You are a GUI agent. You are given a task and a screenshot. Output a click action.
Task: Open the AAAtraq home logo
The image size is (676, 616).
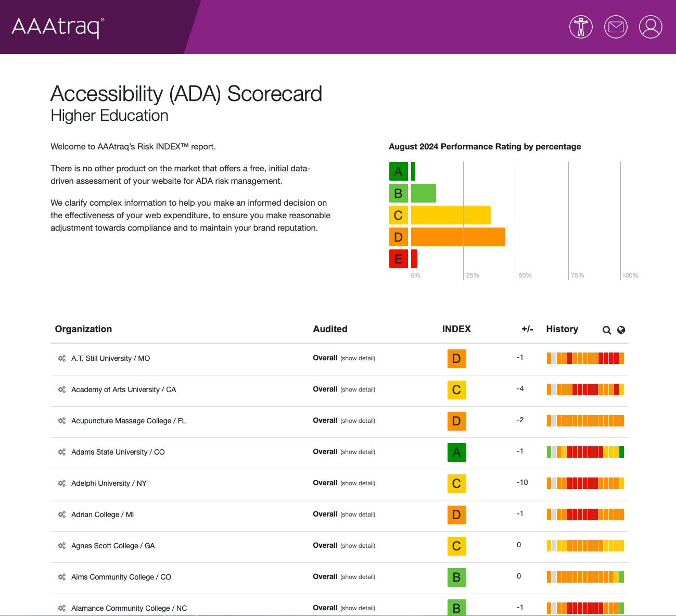[58, 27]
